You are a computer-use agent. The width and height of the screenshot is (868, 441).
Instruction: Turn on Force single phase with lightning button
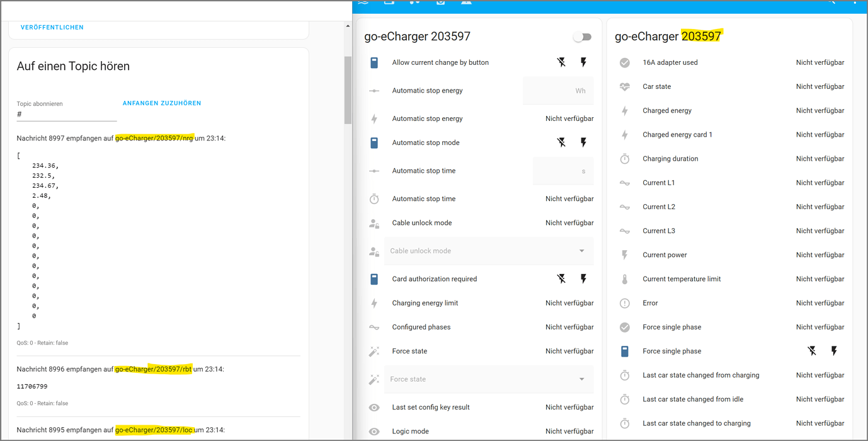834,351
